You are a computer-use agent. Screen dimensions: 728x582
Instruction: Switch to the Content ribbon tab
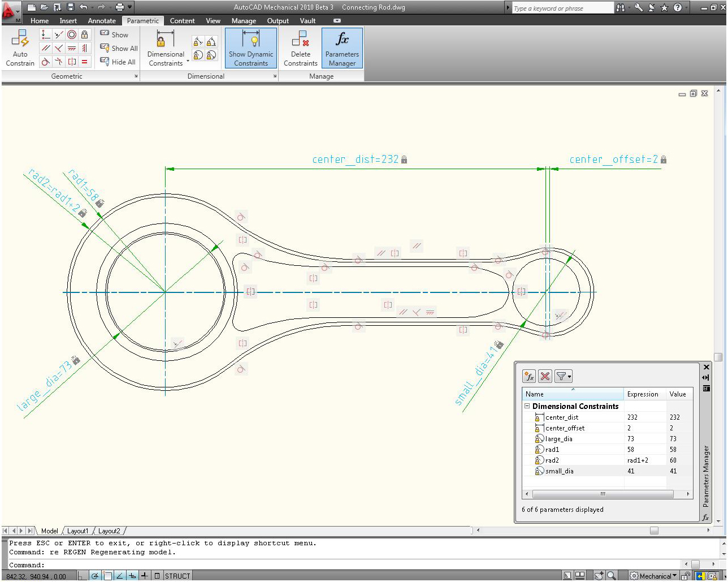pos(182,21)
